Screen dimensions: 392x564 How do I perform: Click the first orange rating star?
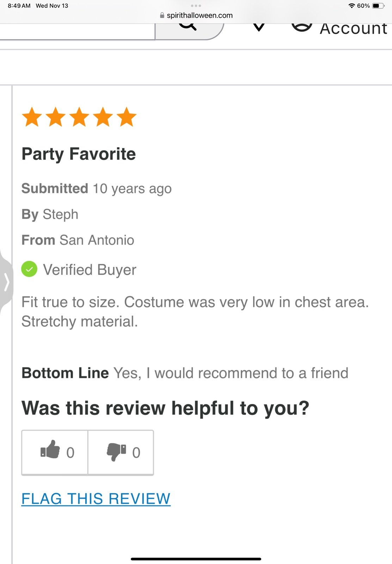point(32,117)
